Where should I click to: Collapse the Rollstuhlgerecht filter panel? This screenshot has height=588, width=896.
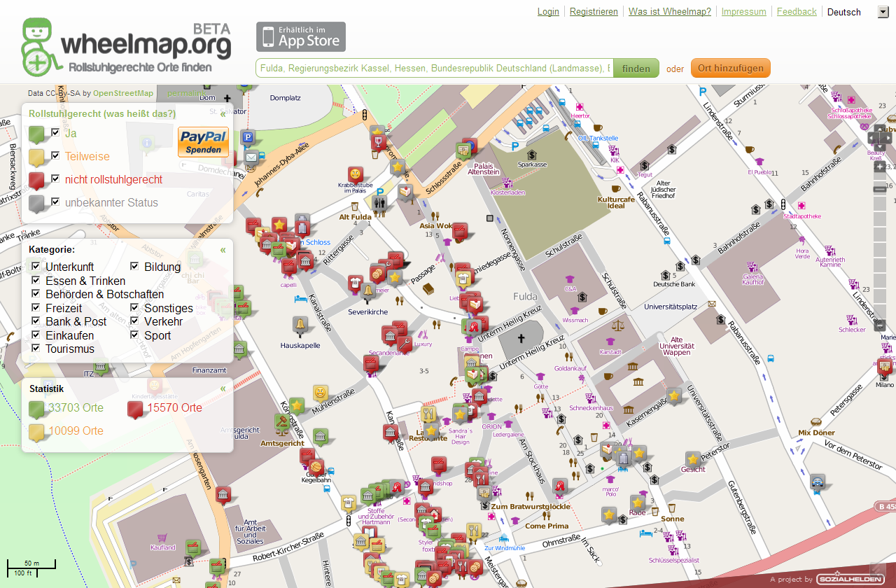click(223, 113)
